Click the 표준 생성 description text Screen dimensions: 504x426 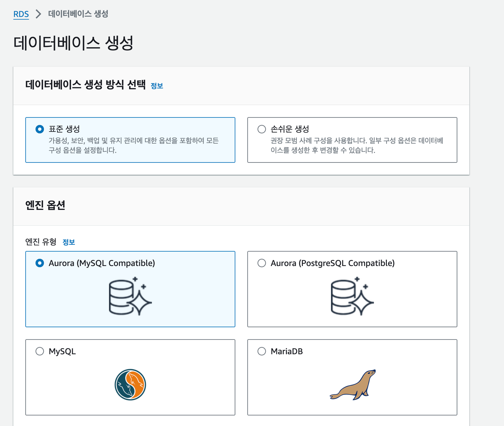tap(133, 145)
